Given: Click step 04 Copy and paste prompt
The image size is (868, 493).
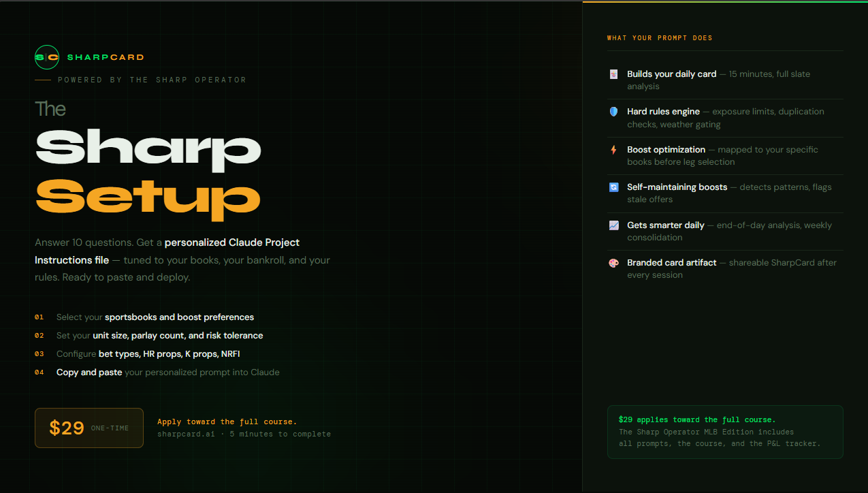Looking at the screenshot, I should coord(157,372).
